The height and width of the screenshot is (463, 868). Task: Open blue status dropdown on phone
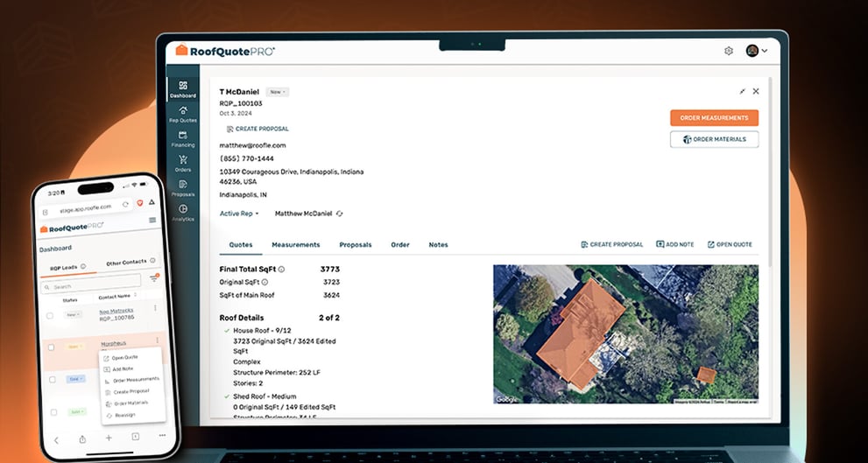pyautogui.click(x=75, y=379)
